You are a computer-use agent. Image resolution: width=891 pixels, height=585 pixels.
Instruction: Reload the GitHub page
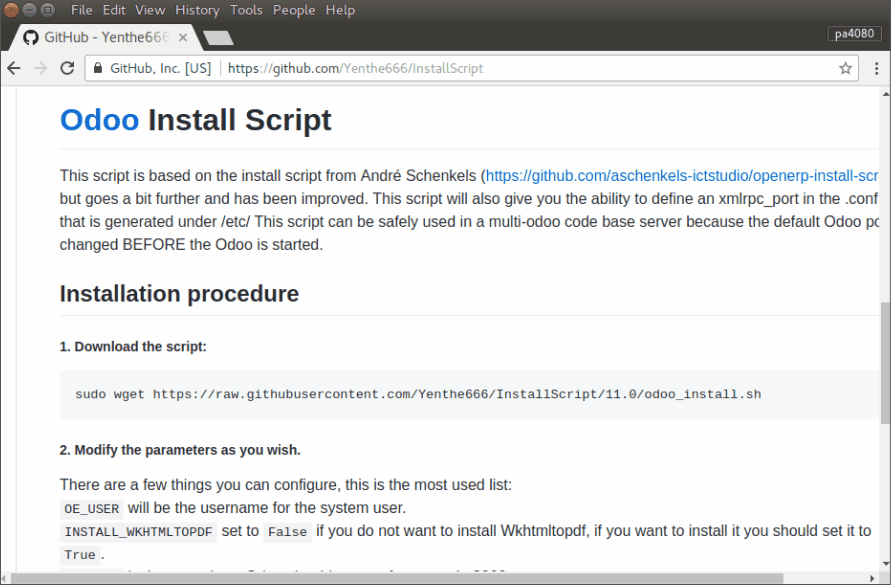coord(67,69)
